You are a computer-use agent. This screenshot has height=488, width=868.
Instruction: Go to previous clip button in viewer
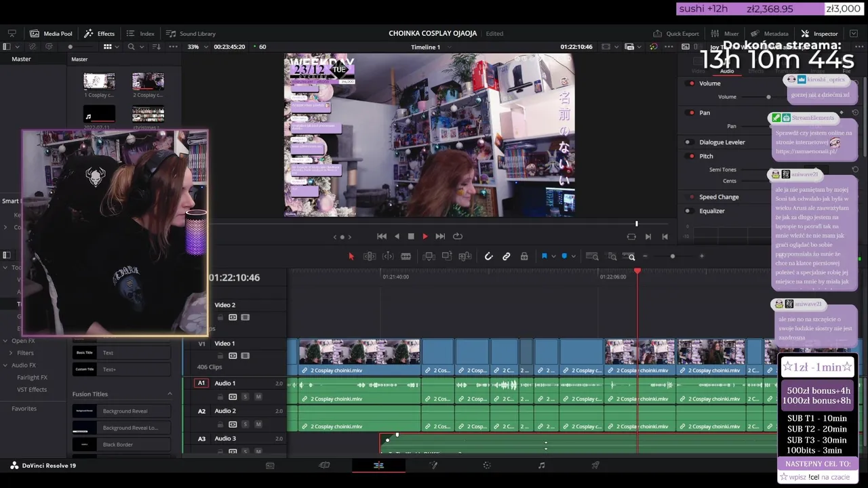tap(665, 237)
